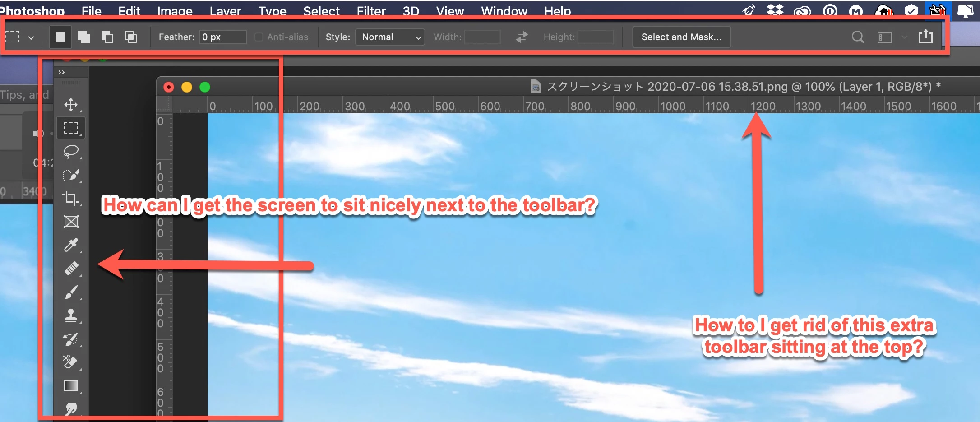
Task: Select the Brush tool
Action: (x=71, y=292)
